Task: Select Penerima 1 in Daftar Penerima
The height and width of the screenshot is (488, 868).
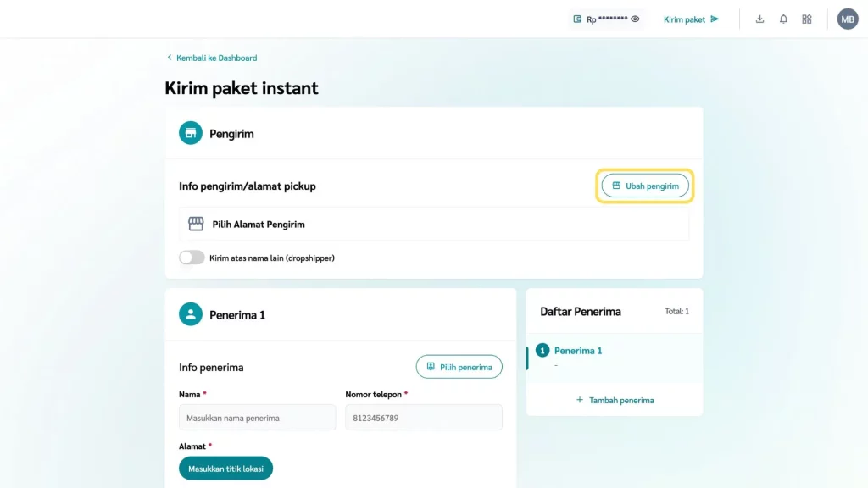Action: point(578,351)
